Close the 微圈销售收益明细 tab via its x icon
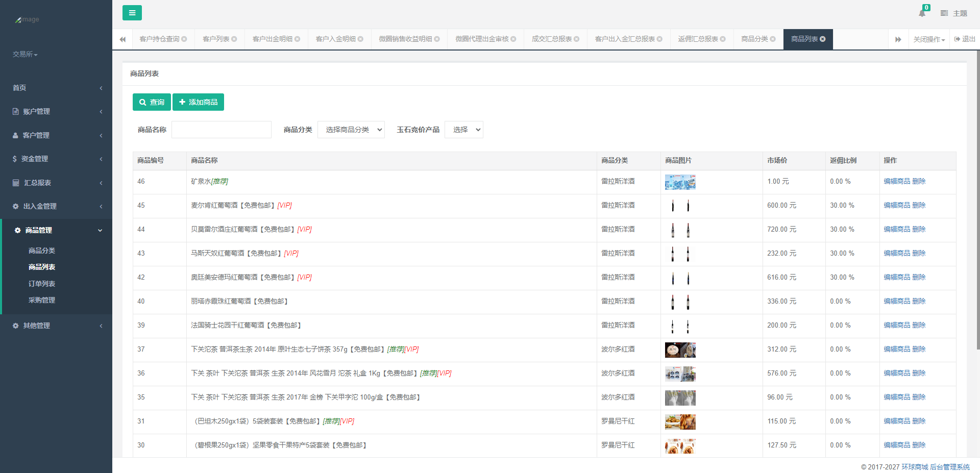Viewport: 980px width, 473px height. coord(437,39)
